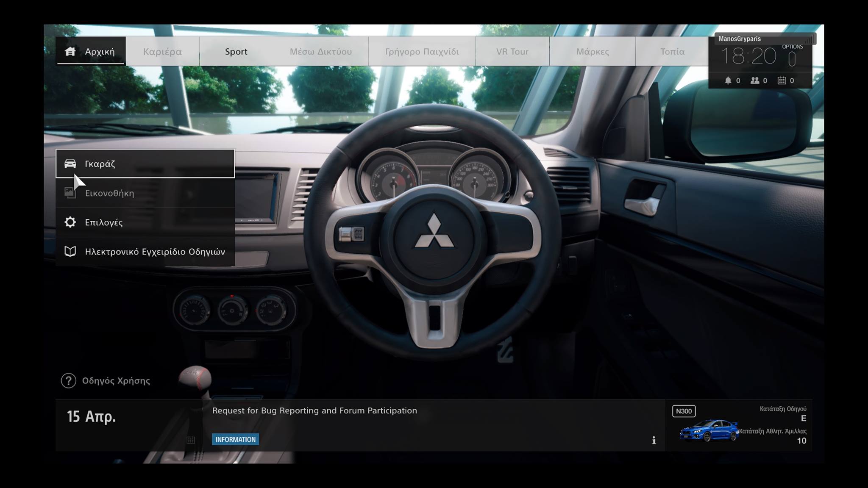Click the INFORMATION news tag

(235, 439)
